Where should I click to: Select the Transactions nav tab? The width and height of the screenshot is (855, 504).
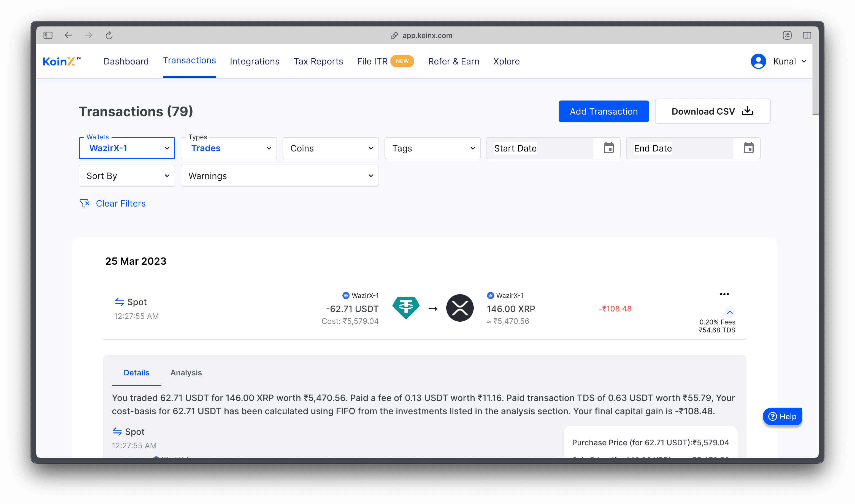point(190,61)
